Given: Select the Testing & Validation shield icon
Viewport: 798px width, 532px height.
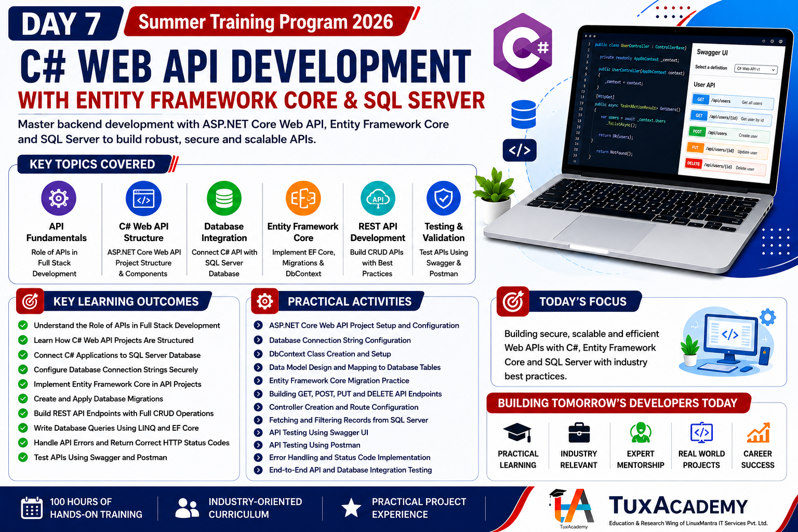Looking at the screenshot, I should coord(444,198).
